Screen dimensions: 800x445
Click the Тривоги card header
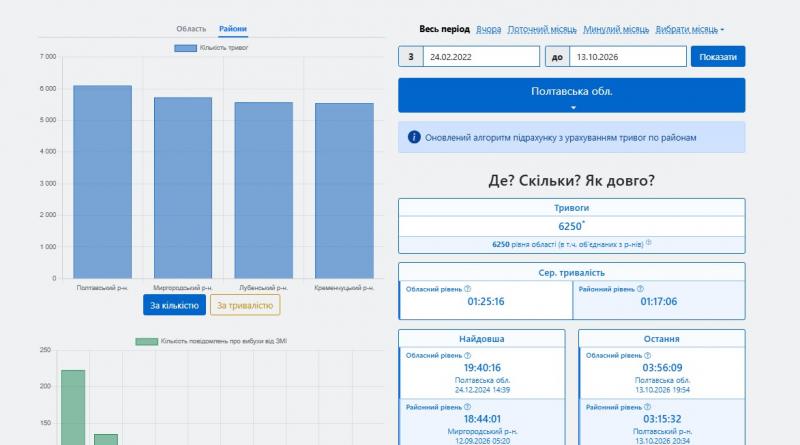pyautogui.click(x=571, y=208)
